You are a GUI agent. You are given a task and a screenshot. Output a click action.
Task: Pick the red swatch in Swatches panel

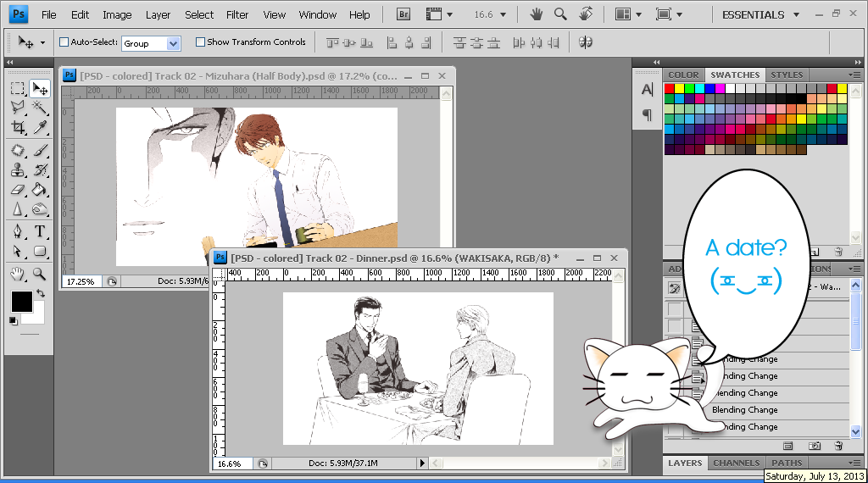pyautogui.click(x=670, y=88)
